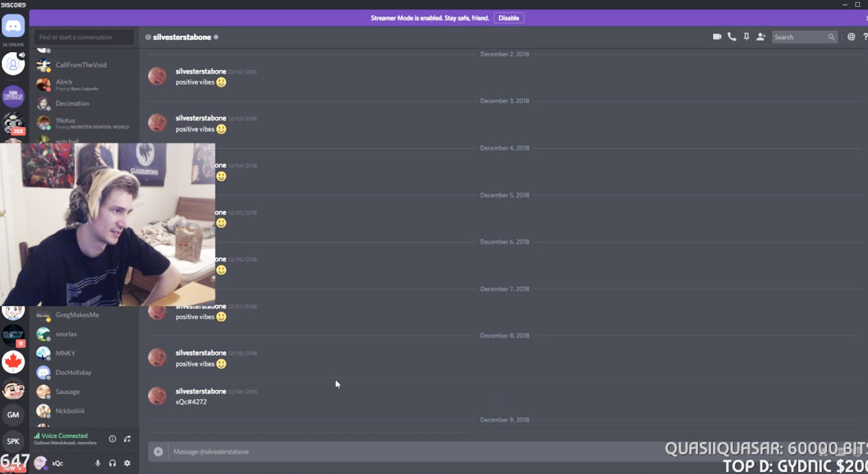Click avatar on 12/03/2018 message

click(x=157, y=122)
